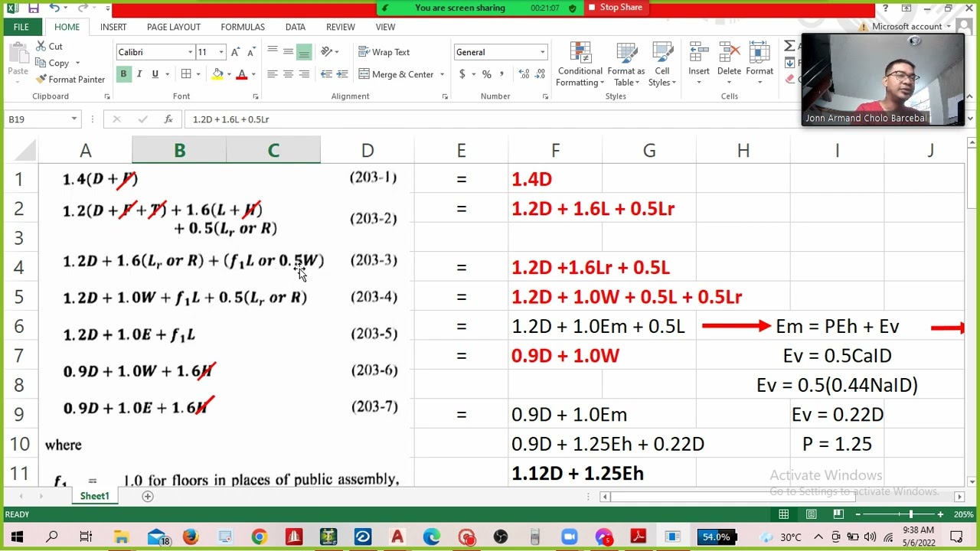Open the Merge & Center dropdown arrow
This screenshot has width=980, height=551.
(x=442, y=74)
